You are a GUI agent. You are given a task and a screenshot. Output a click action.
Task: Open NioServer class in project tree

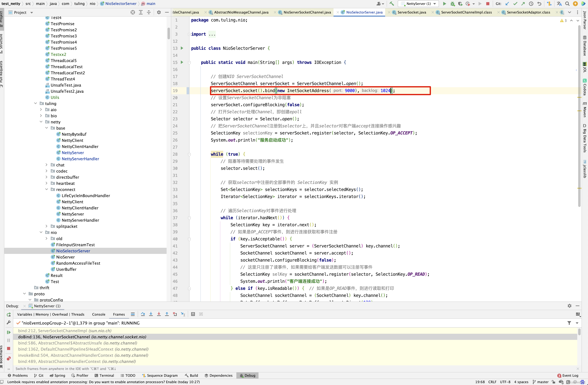pyautogui.click(x=65, y=257)
